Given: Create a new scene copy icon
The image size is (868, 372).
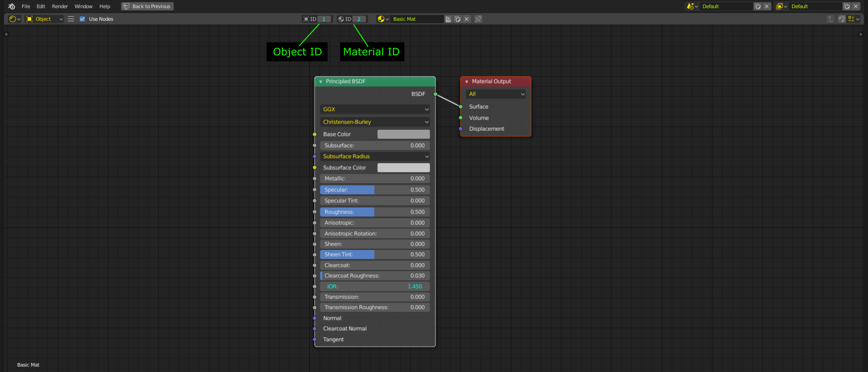Looking at the screenshot, I should (x=758, y=7).
